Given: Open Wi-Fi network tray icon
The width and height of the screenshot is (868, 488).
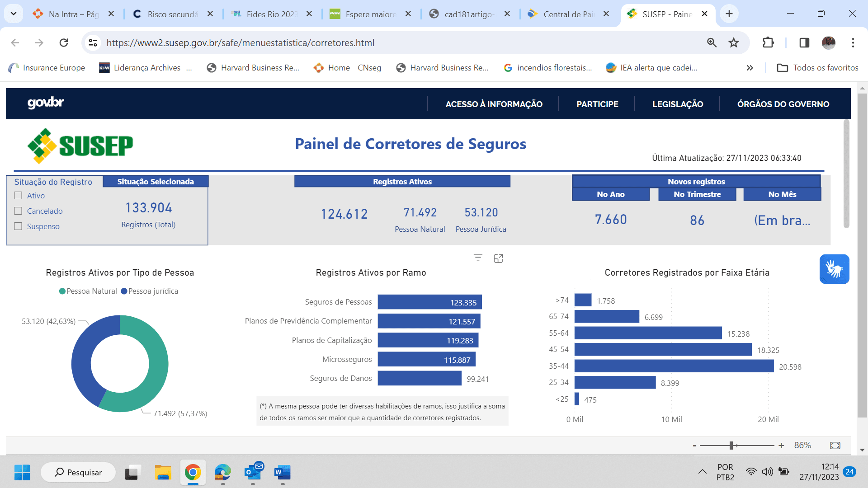Looking at the screenshot, I should click(x=751, y=472).
